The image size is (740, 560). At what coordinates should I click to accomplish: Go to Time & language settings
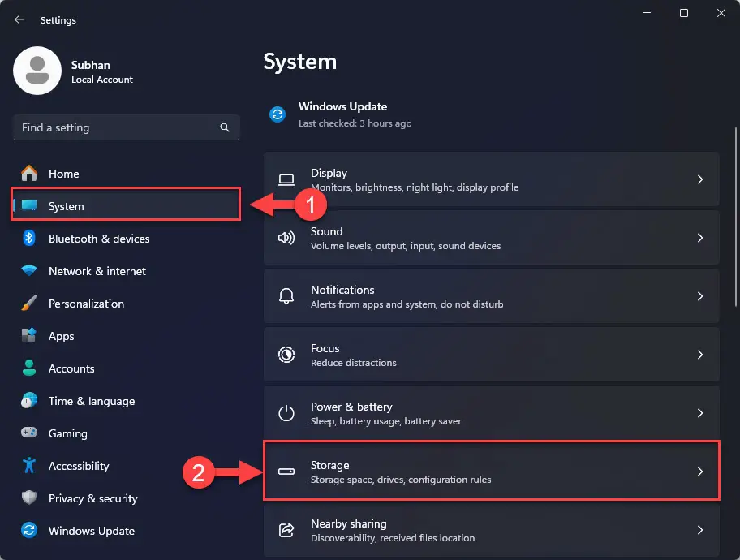(127, 400)
